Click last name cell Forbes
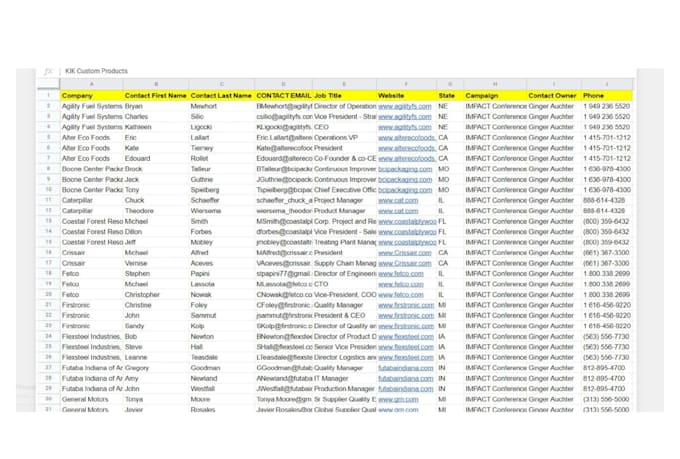The image size is (680, 459). click(222, 232)
